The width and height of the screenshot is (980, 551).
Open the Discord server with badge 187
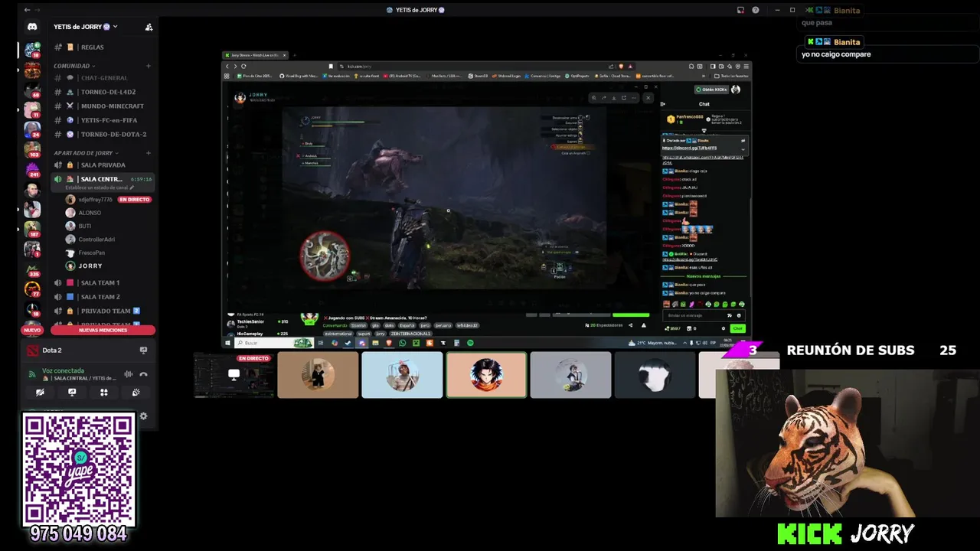pos(32,229)
